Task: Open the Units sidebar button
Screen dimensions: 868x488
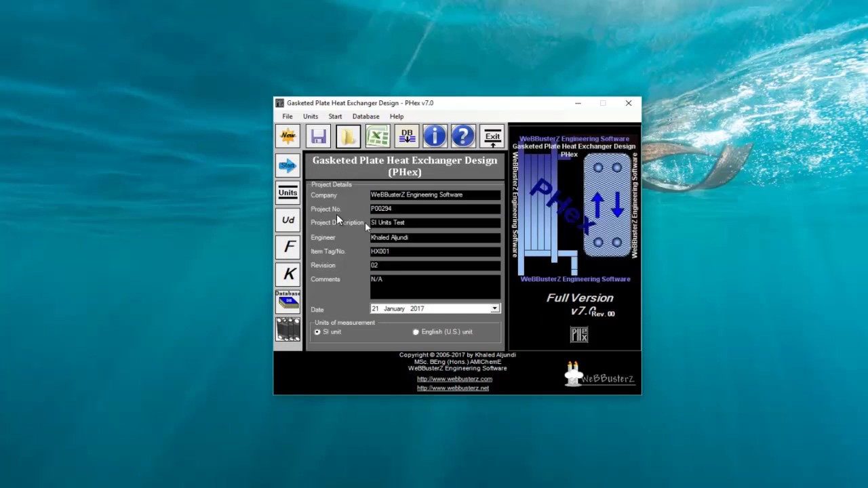Action: click(x=288, y=192)
